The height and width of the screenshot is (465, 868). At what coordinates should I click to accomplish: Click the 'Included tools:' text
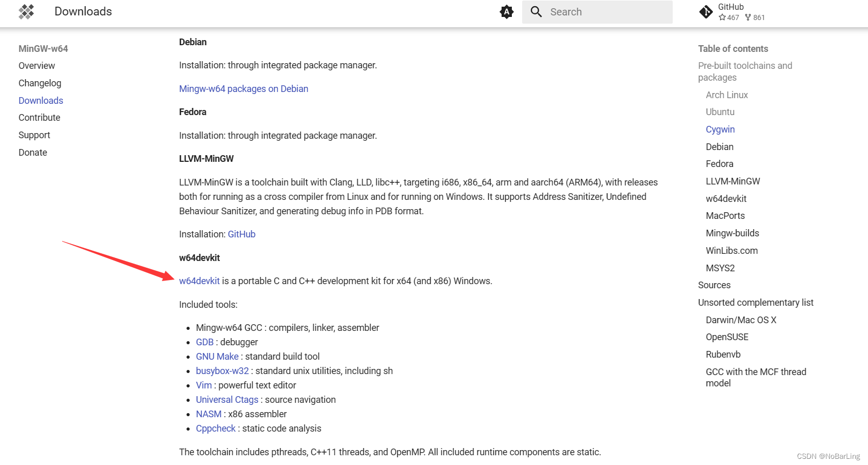coord(208,305)
